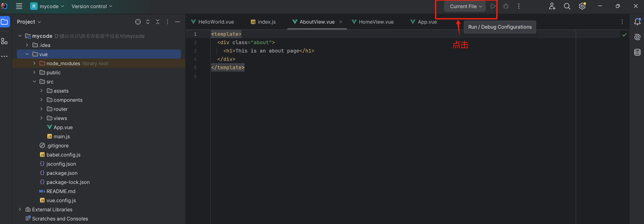Select main.js in project tree
The image size is (644, 224).
click(x=58, y=136)
